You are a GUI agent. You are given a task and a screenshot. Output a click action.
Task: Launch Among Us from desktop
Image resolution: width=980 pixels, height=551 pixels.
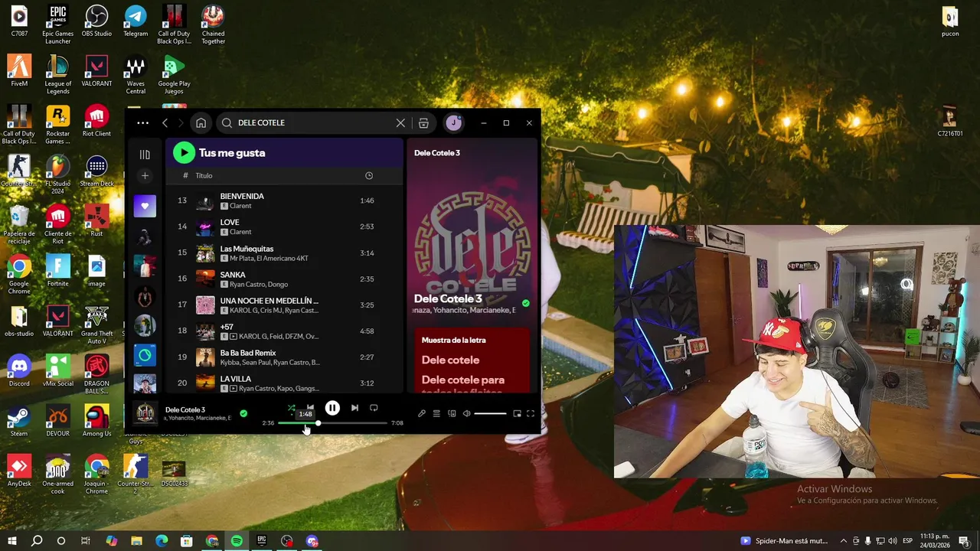(x=96, y=422)
